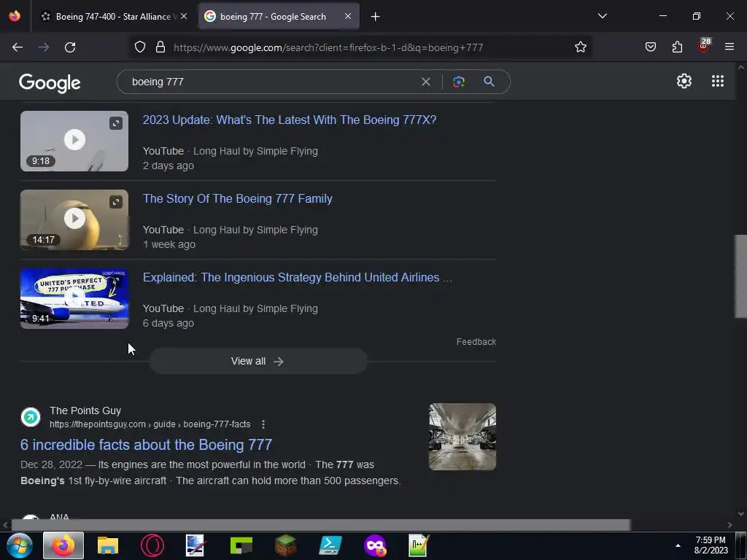Open The Story Of The Boeing 777 Family
747x560 pixels.
tap(238, 198)
